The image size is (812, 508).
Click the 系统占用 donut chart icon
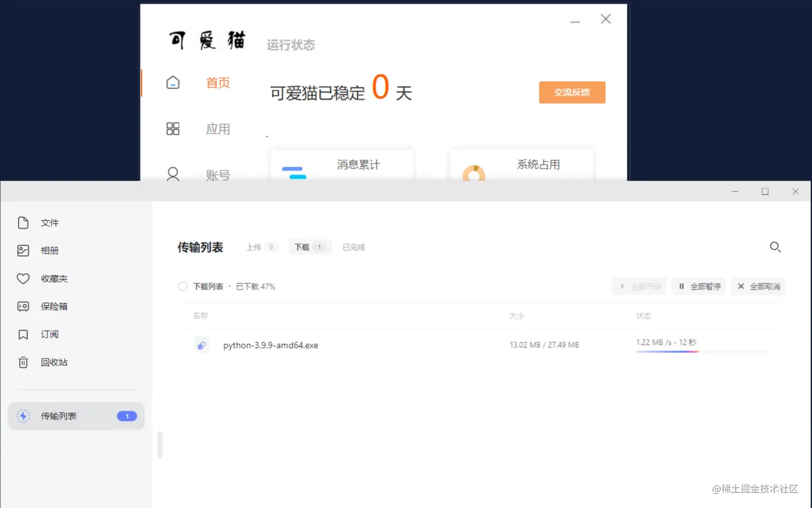[x=474, y=173]
